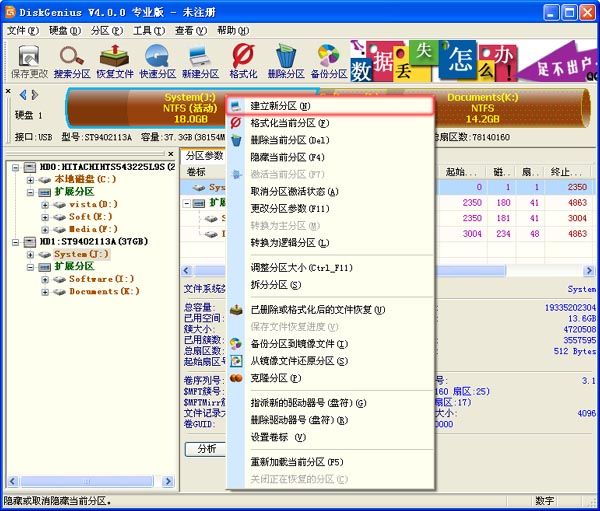Choose 建立新分区(N) from context menu

pyautogui.click(x=330, y=106)
